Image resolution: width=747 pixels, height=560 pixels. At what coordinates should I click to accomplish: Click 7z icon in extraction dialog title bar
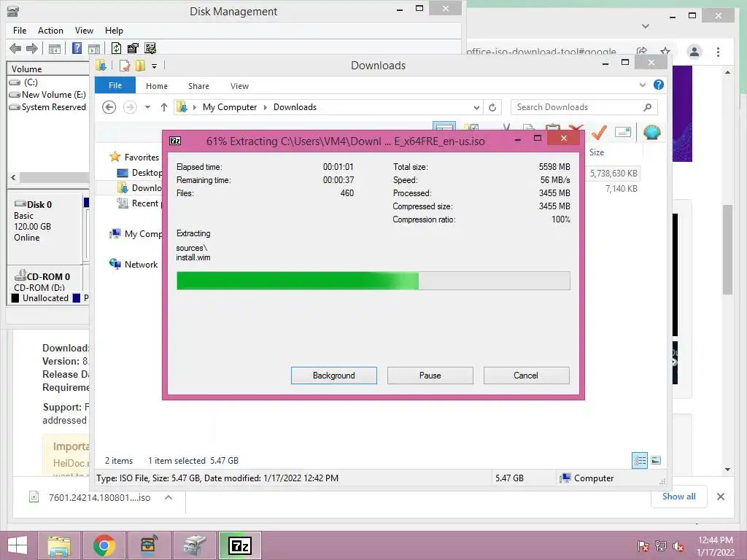(x=175, y=141)
